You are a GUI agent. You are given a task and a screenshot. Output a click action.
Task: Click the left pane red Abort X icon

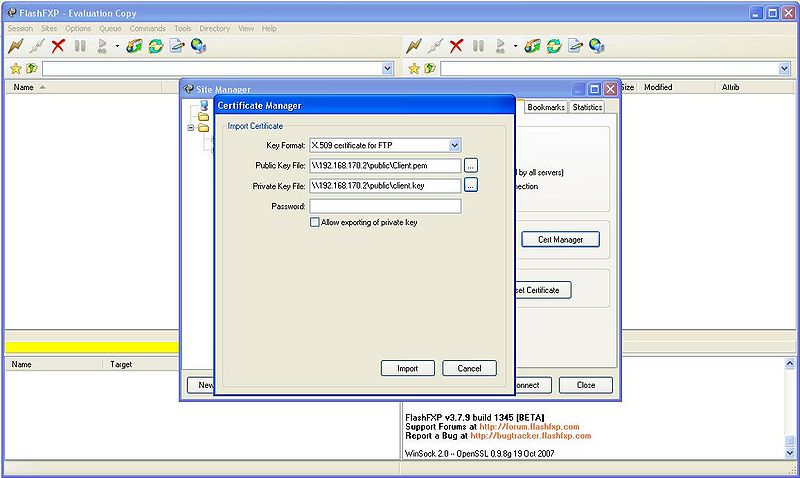click(58, 46)
